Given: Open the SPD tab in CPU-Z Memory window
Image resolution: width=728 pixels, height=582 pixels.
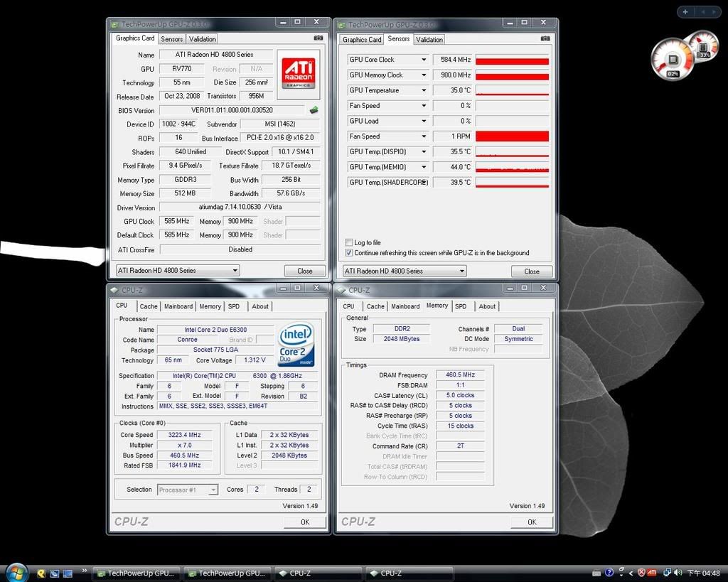Looking at the screenshot, I should pos(461,306).
